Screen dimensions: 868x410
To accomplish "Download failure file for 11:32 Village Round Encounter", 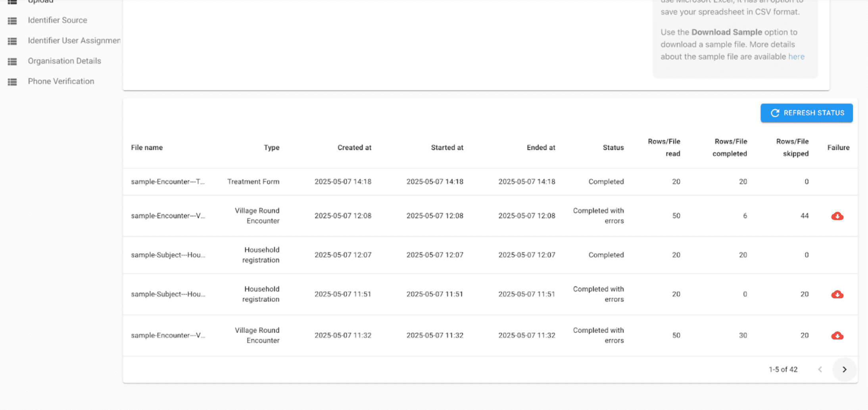I will (x=837, y=335).
